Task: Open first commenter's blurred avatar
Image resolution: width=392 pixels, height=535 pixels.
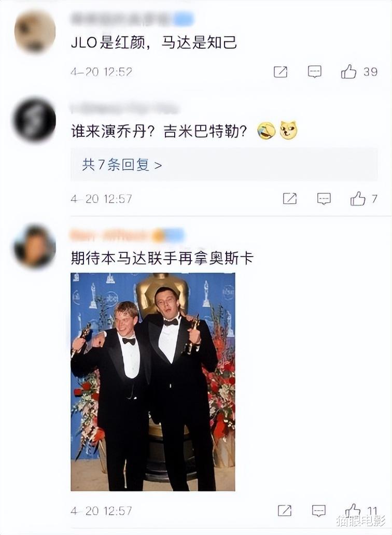Action: click(x=35, y=32)
